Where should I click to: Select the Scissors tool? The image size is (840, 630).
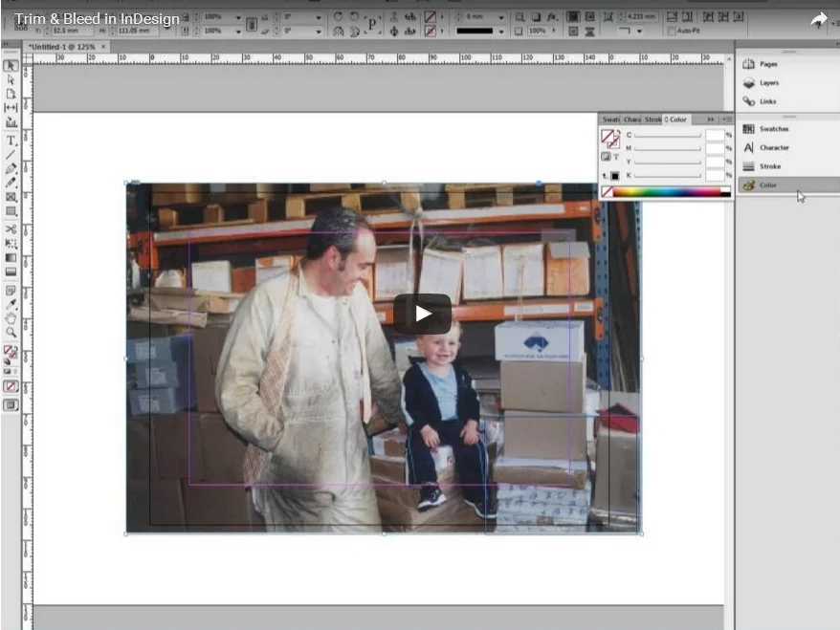(11, 229)
